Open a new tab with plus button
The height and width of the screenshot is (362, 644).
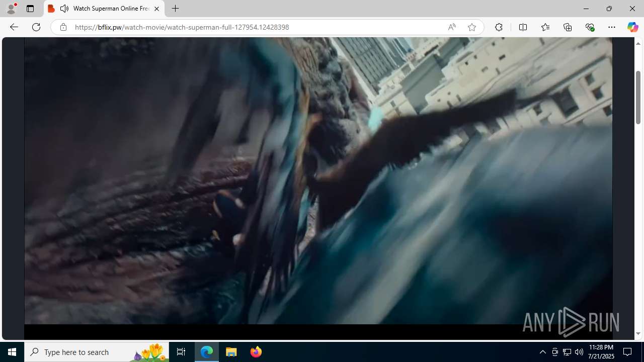click(x=175, y=9)
